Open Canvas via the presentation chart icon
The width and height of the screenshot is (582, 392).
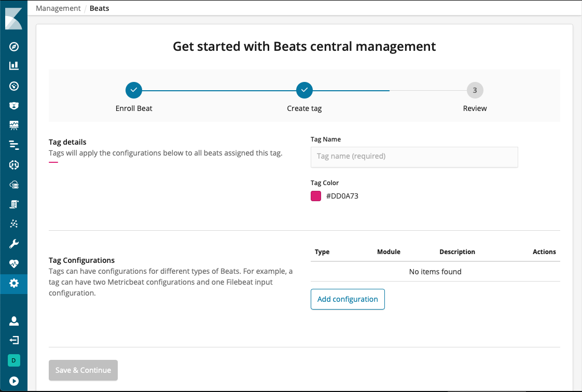point(13,125)
